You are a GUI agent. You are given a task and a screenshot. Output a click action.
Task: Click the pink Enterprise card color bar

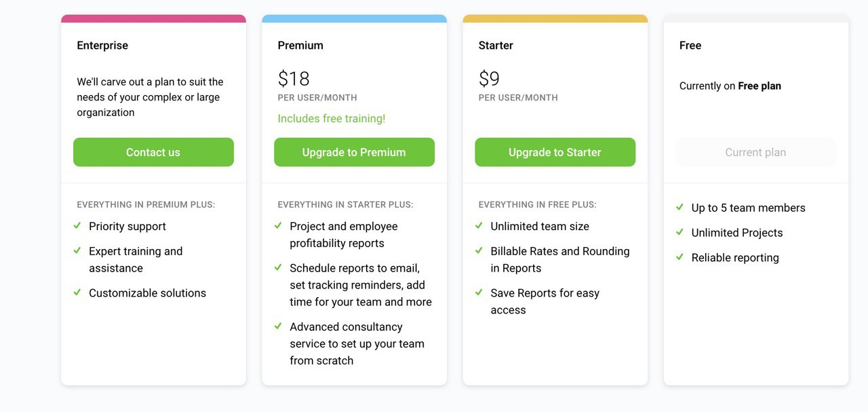(x=153, y=18)
